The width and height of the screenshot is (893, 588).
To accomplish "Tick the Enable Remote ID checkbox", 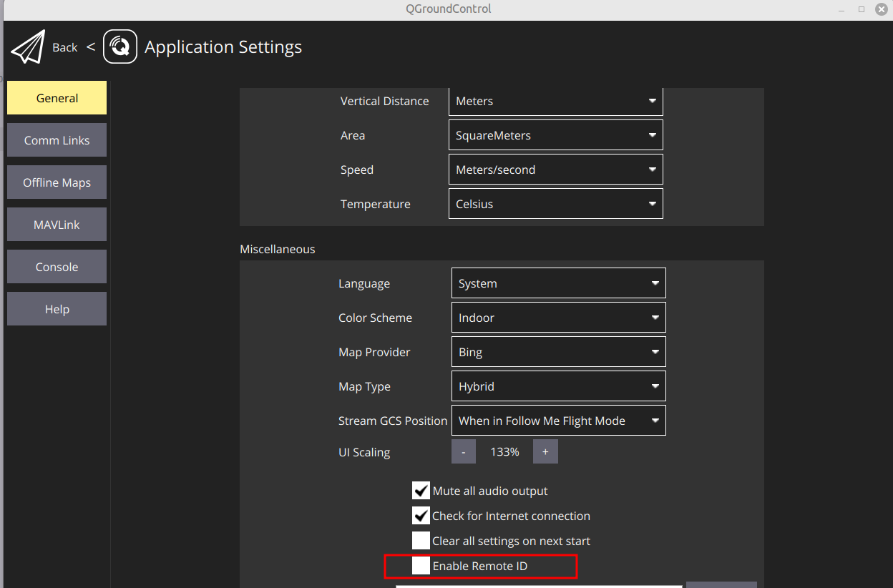I will [x=421, y=565].
